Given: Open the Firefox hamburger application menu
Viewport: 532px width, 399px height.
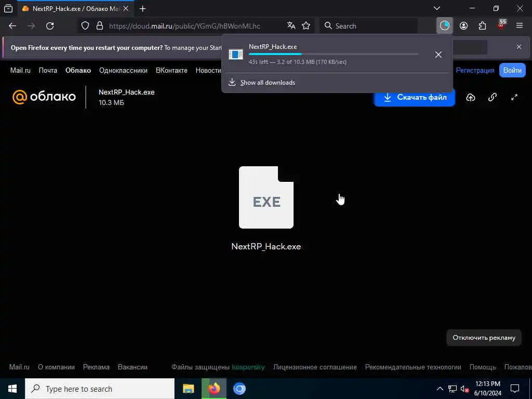Looking at the screenshot, I should 520,26.
